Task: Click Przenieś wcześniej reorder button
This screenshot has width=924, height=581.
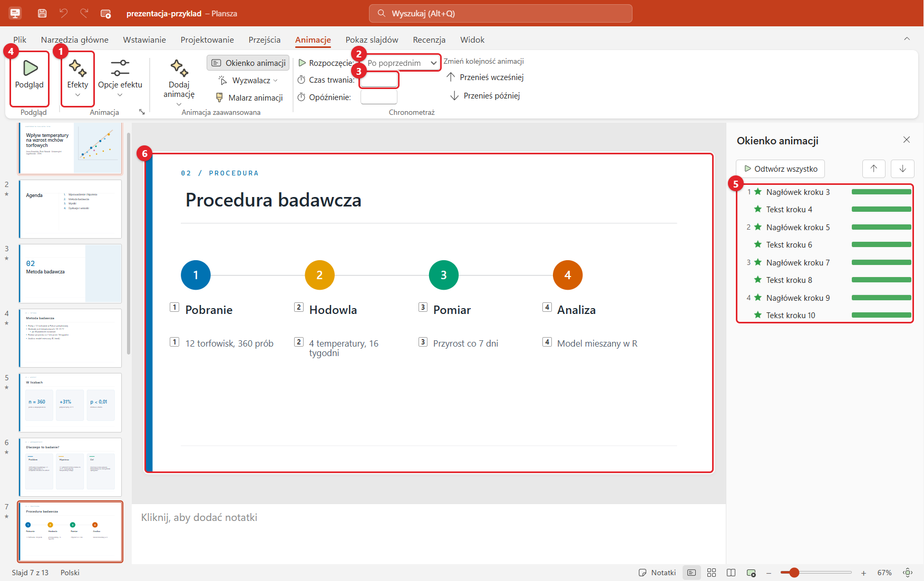Action: point(485,77)
